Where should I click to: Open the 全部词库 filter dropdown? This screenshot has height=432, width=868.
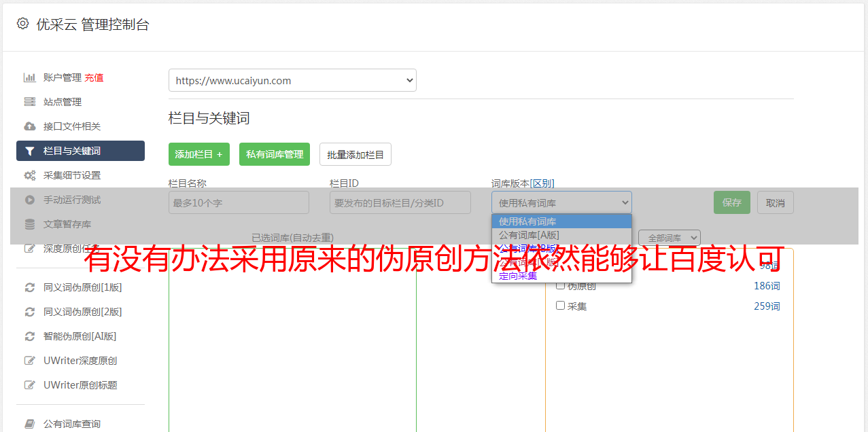(x=670, y=238)
